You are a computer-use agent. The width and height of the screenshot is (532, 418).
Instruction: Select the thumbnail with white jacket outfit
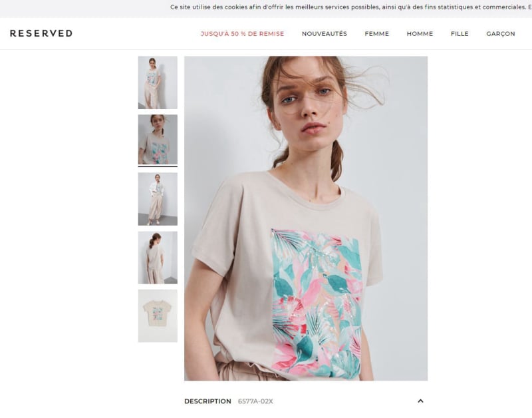point(158,199)
